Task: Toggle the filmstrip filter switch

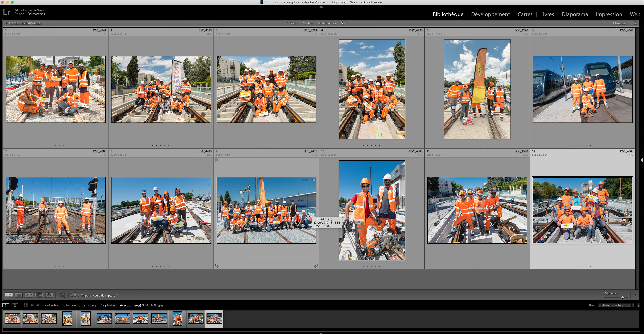Action: click(x=638, y=305)
